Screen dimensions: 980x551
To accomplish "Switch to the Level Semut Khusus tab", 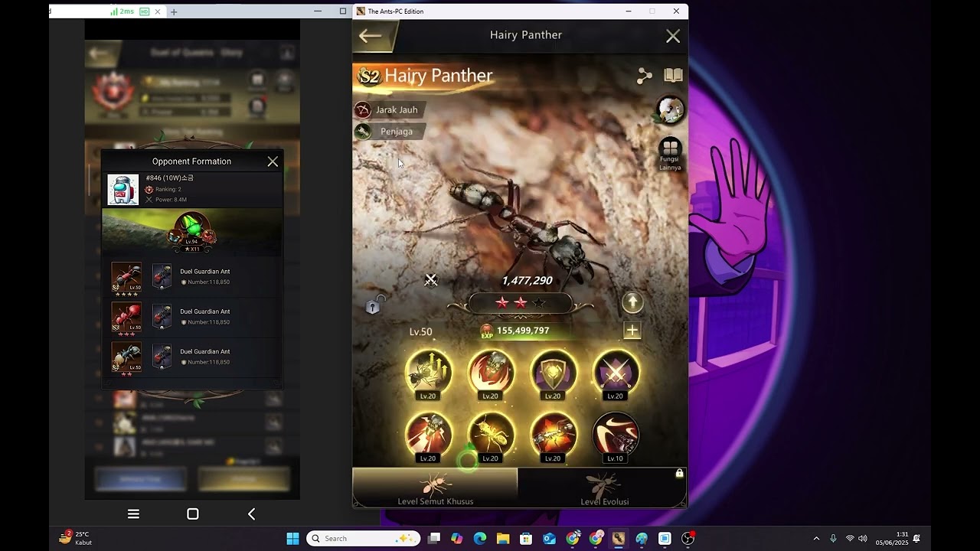I will (435, 487).
